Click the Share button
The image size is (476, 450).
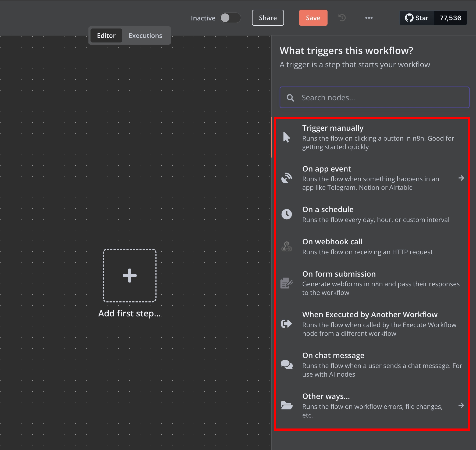click(268, 18)
